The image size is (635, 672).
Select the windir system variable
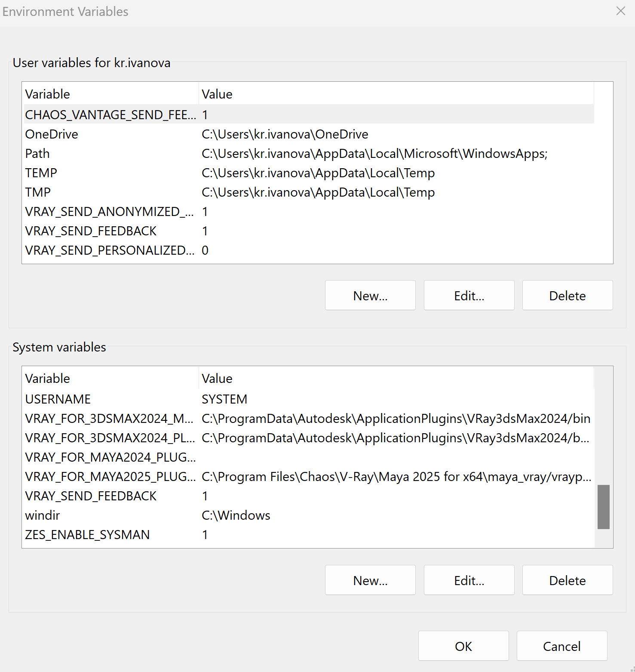309,515
